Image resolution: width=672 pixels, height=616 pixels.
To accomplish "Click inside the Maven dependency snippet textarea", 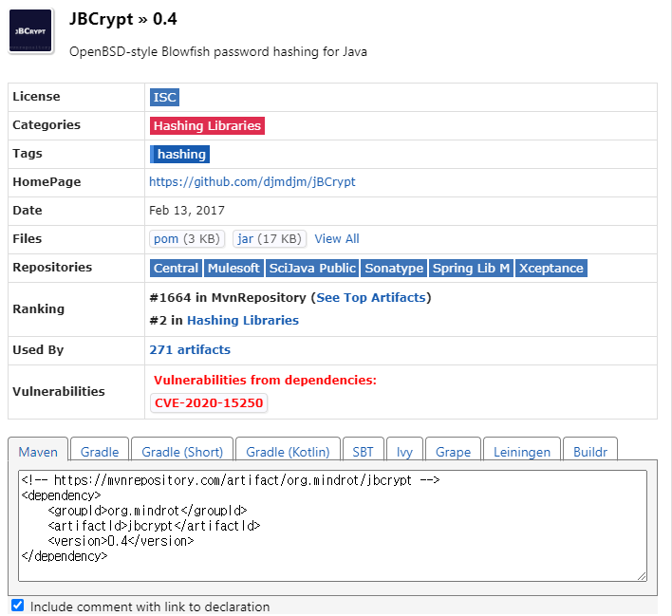I will (332, 526).
